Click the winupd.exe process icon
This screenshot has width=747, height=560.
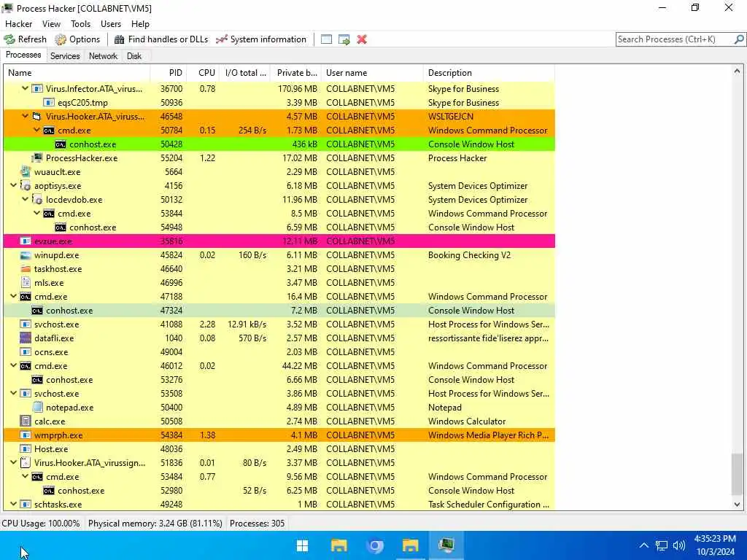point(26,255)
